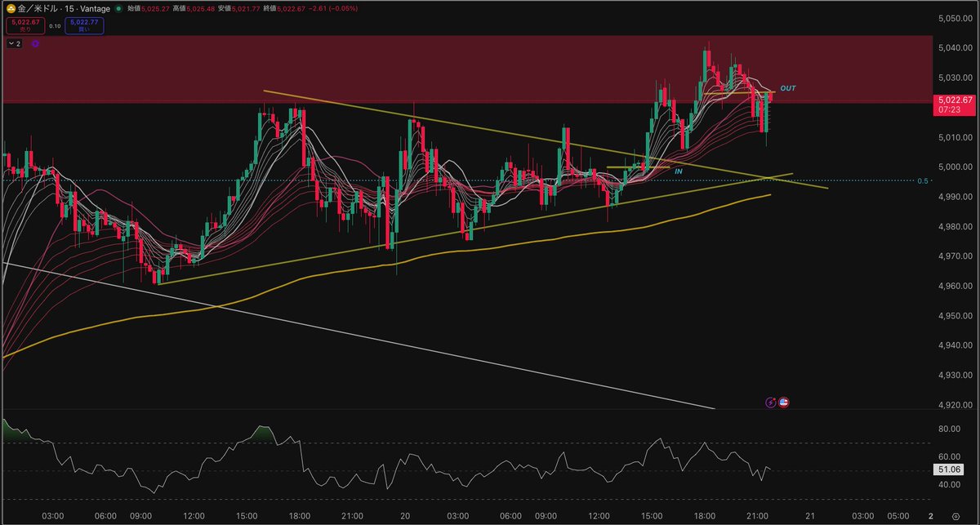This screenshot has height=525, width=980.
Task: Click the date label 20 on time axis
Action: pyautogui.click(x=406, y=517)
